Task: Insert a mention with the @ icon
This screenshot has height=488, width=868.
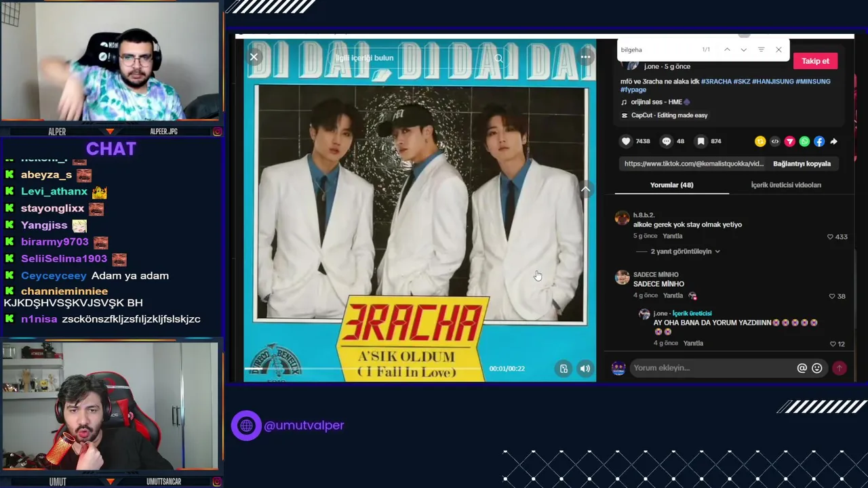Action: (802, 368)
